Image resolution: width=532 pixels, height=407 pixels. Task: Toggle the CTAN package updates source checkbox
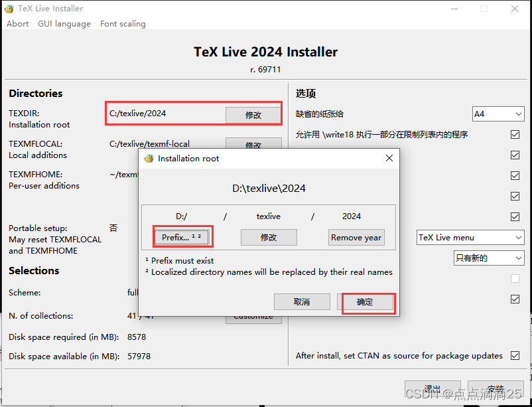(x=515, y=356)
